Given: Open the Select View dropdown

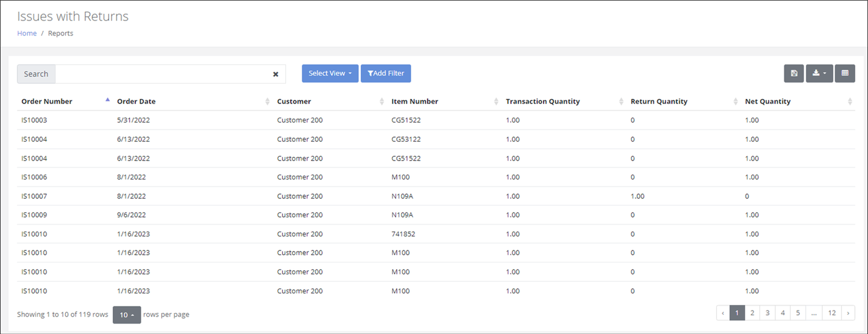Looking at the screenshot, I should pyautogui.click(x=330, y=73).
